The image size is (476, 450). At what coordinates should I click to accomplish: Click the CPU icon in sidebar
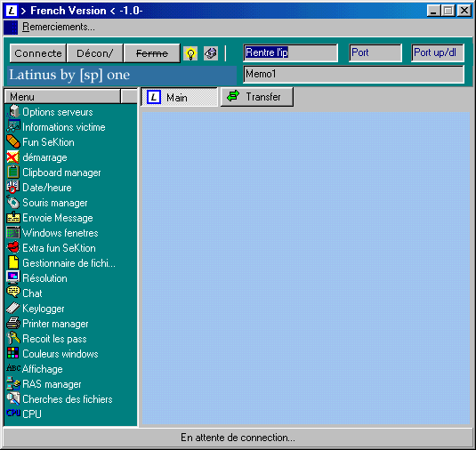coord(13,413)
